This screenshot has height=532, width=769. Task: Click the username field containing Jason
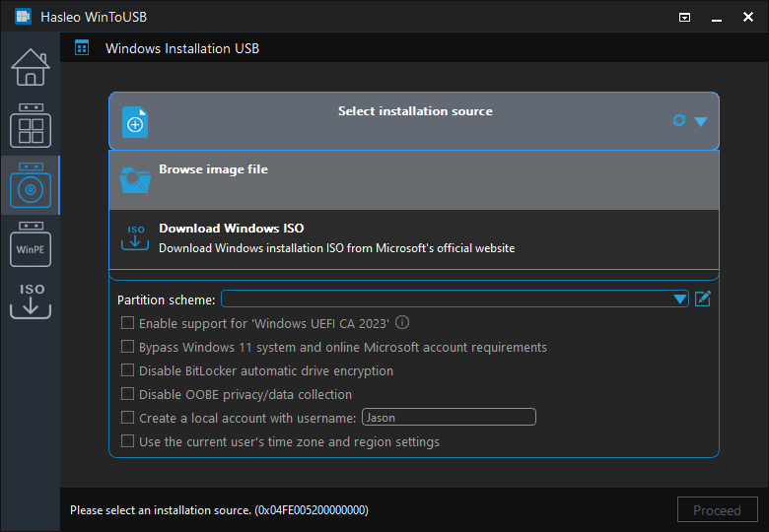(x=449, y=418)
